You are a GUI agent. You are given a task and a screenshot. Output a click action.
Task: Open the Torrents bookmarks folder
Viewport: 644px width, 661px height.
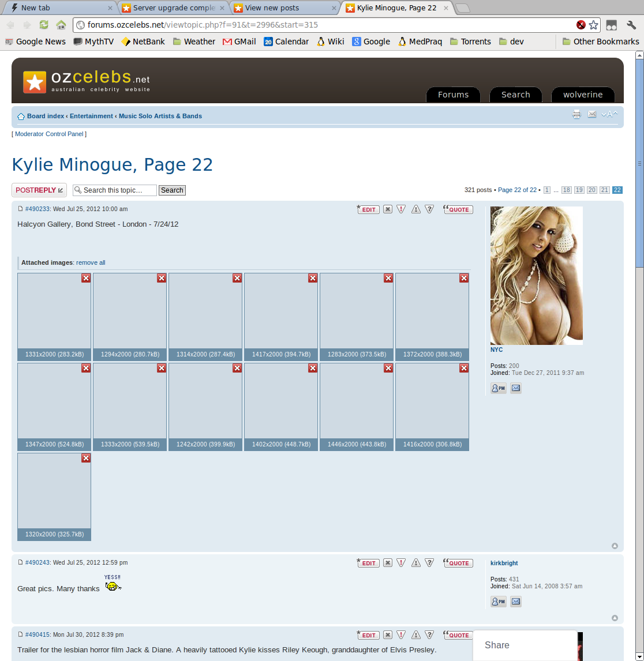(470, 42)
